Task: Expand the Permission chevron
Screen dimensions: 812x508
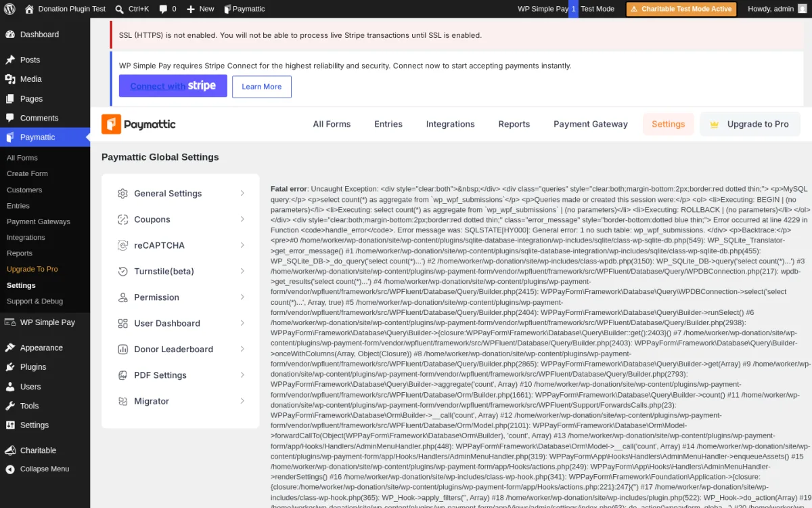Action: [x=242, y=297]
